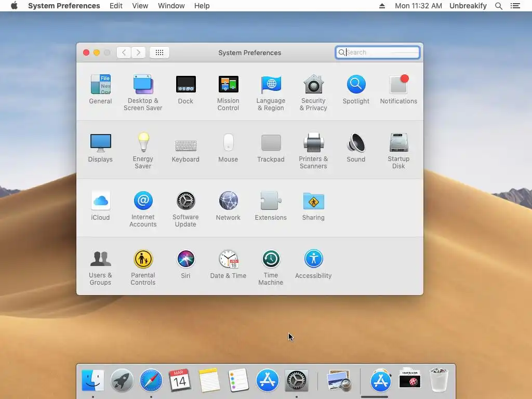
Task: Open Software Update preferences
Action: (x=185, y=209)
